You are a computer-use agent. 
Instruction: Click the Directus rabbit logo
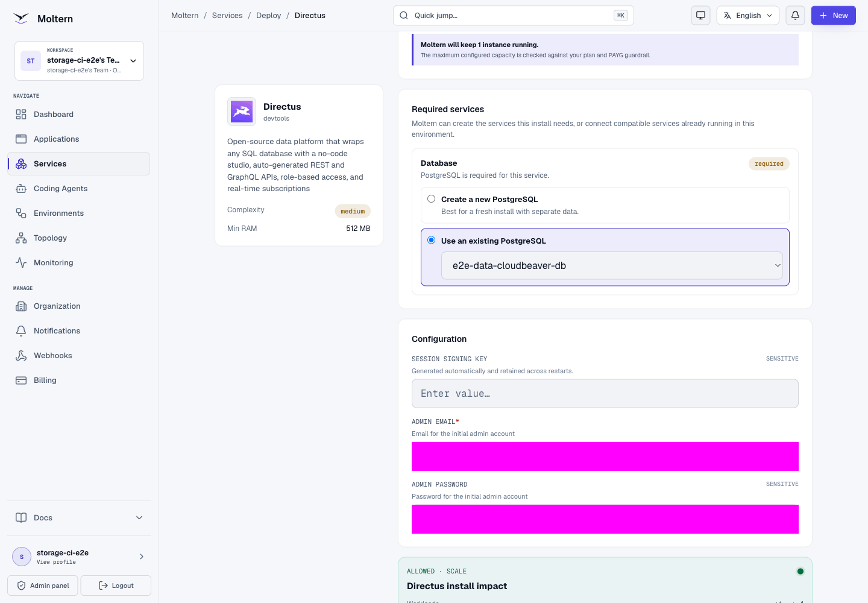(x=242, y=112)
